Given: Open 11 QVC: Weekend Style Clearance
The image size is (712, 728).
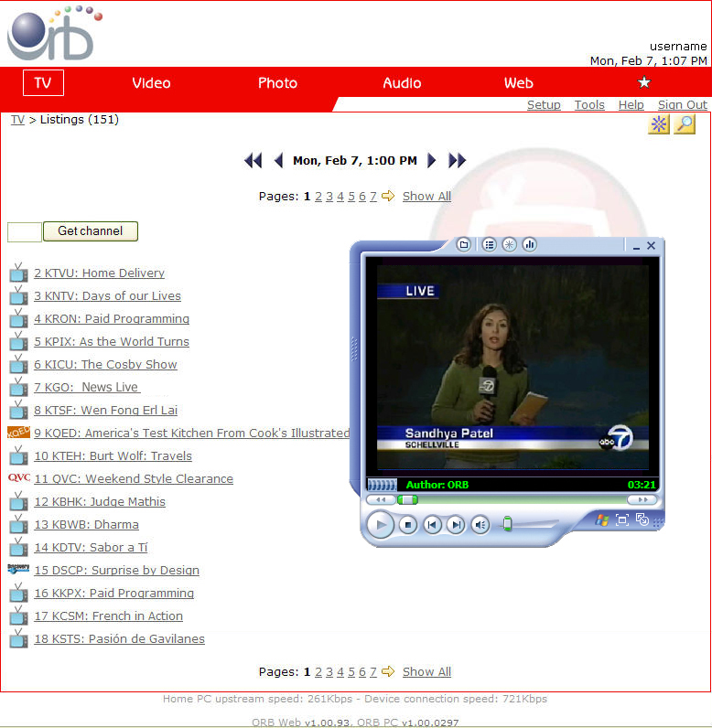Looking at the screenshot, I should [x=134, y=478].
